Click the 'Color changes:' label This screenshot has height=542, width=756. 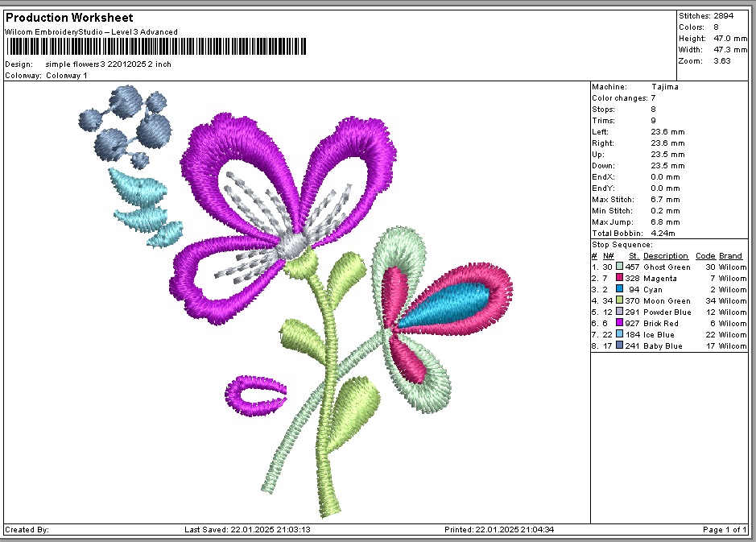click(x=620, y=98)
